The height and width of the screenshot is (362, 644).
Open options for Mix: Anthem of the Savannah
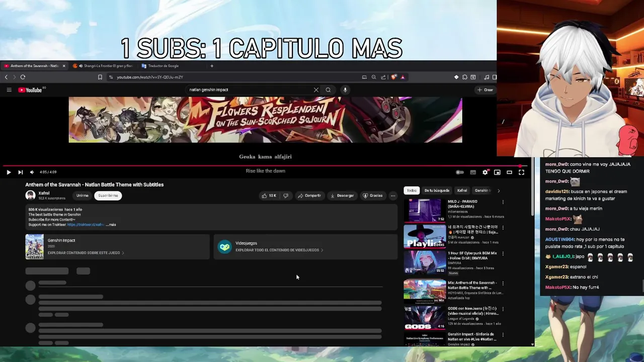coord(503,284)
